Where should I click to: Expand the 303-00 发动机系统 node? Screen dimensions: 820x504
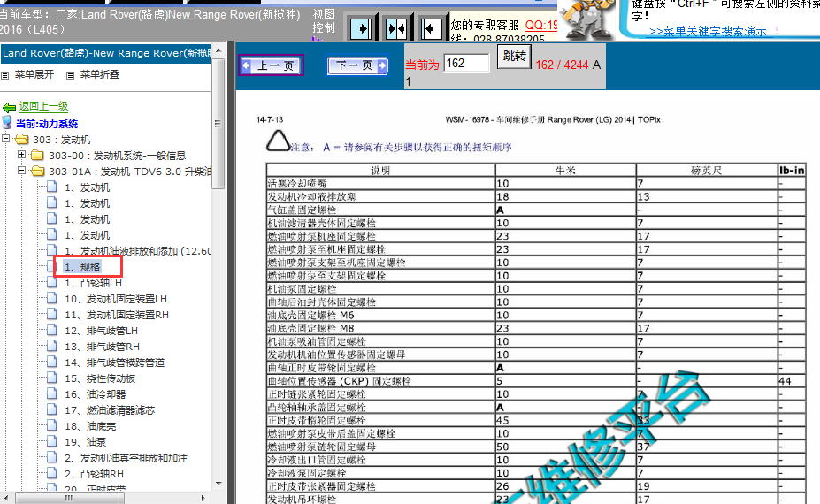[x=21, y=154]
